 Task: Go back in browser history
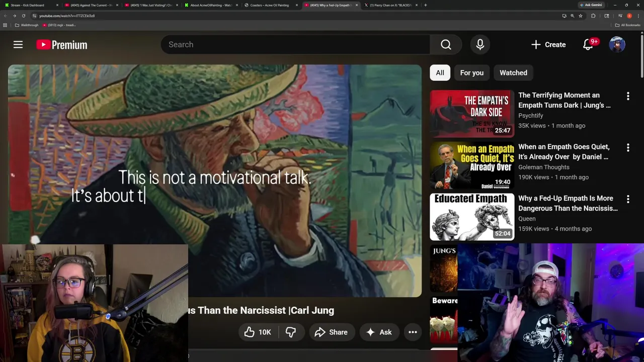click(6, 16)
